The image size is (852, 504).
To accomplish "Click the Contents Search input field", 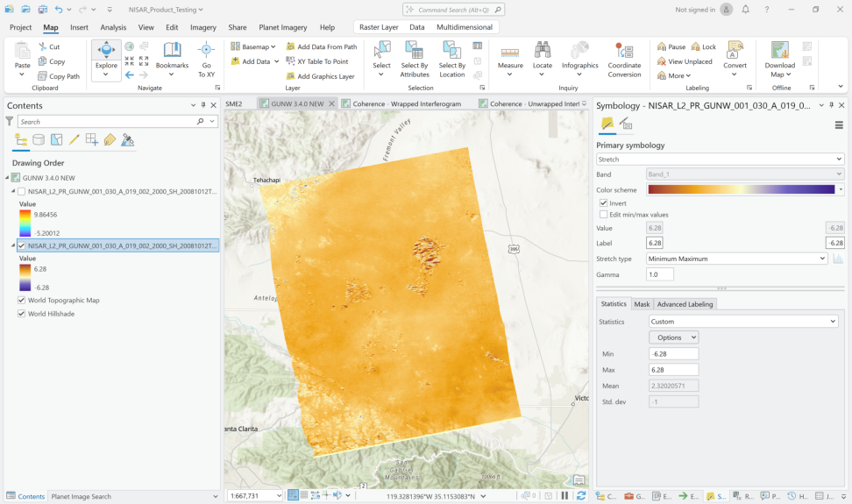I will click(108, 122).
